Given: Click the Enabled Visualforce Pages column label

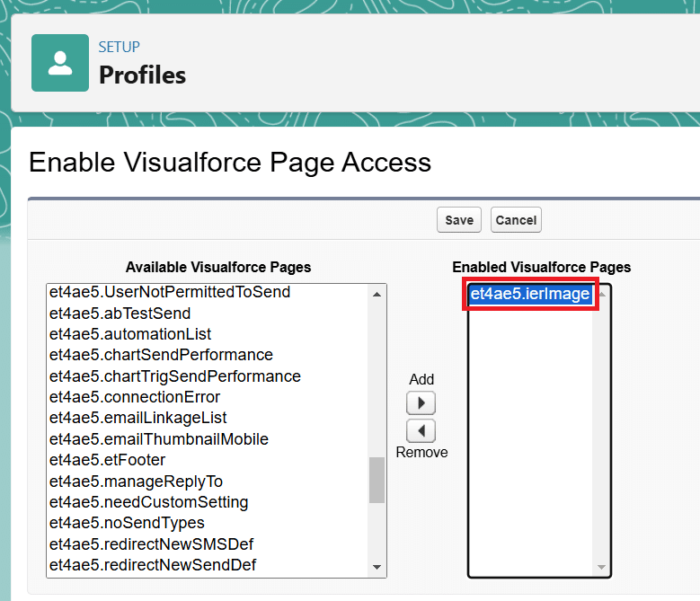Looking at the screenshot, I should 542,267.
